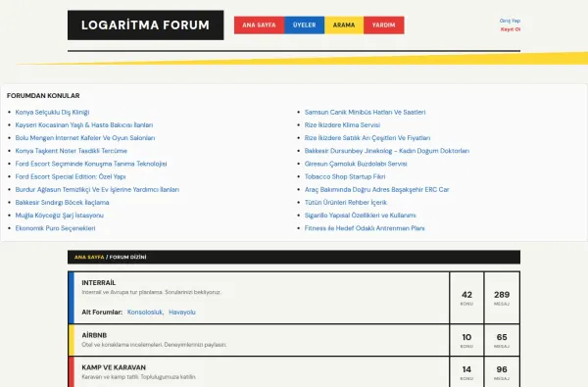Screen dimensions: 588x387
Task: Click ANA SAYFA in the breadcrumb bar
Action: pos(89,258)
